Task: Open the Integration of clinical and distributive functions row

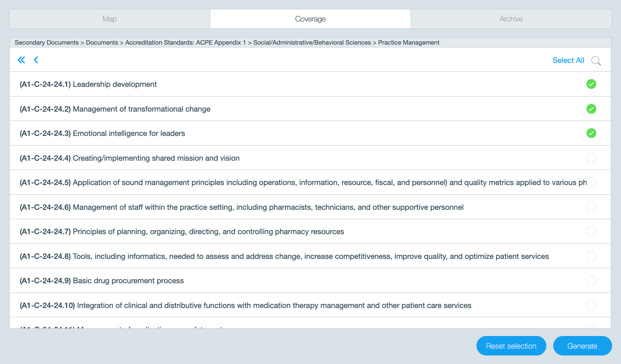Action: tap(310, 305)
